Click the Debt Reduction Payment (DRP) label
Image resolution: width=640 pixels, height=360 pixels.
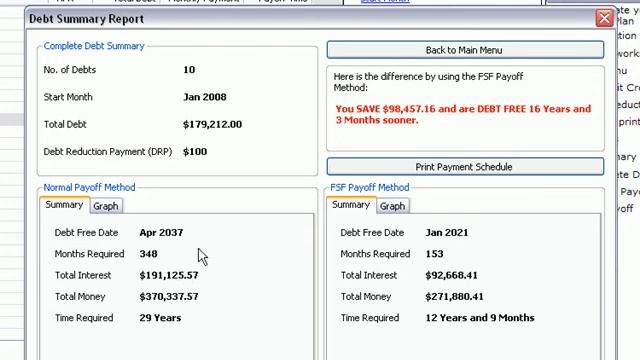(x=108, y=151)
